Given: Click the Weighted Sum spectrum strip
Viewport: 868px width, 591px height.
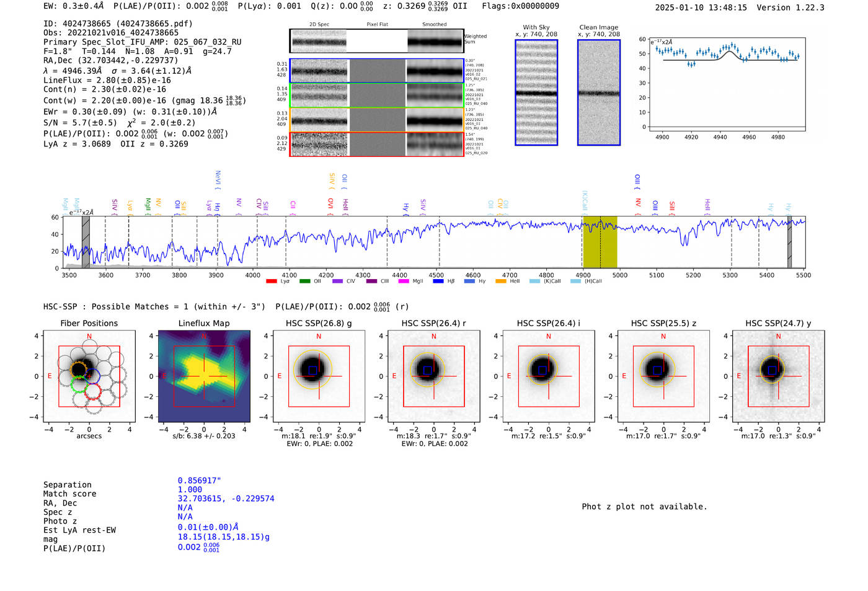Looking at the screenshot, I should coord(376,41).
